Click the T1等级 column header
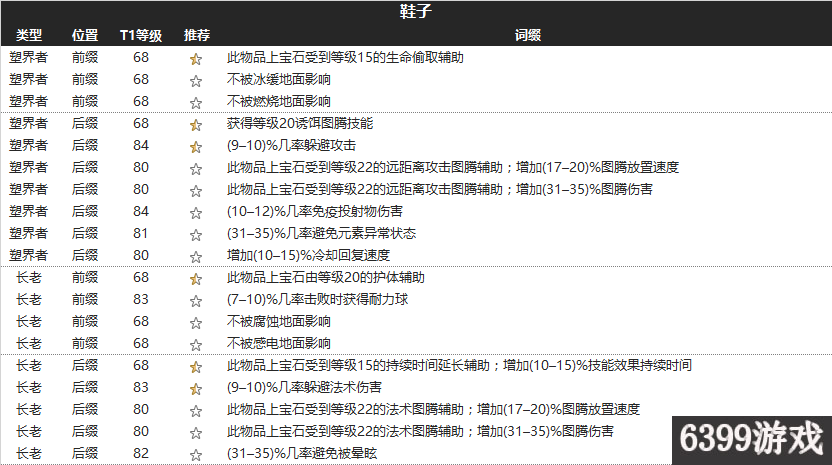The image size is (832, 465). 141,35
